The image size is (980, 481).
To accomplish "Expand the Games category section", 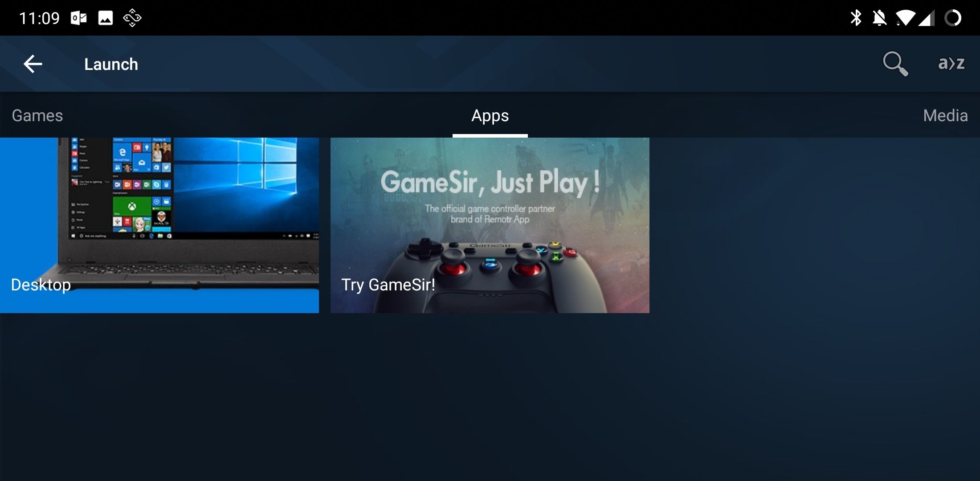I will 37,115.
